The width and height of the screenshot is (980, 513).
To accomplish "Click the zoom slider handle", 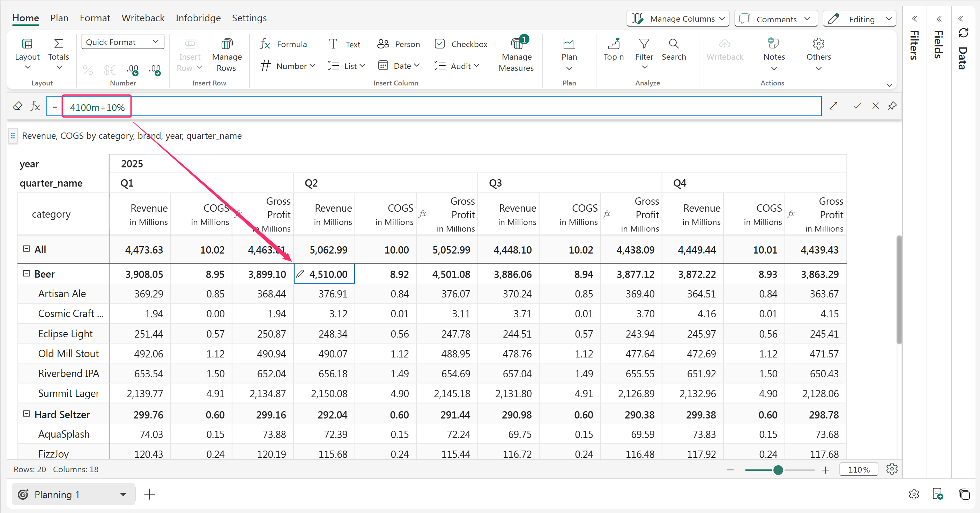I will click(778, 470).
